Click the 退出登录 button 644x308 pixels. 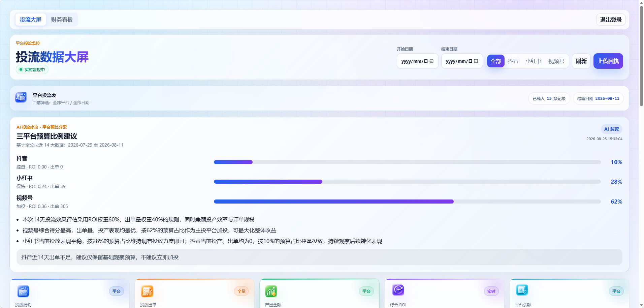[x=611, y=20]
